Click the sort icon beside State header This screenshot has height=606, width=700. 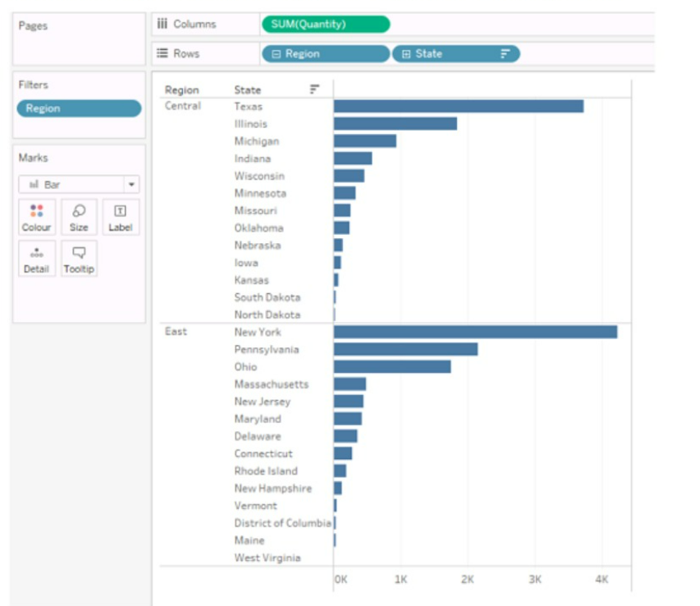[313, 90]
